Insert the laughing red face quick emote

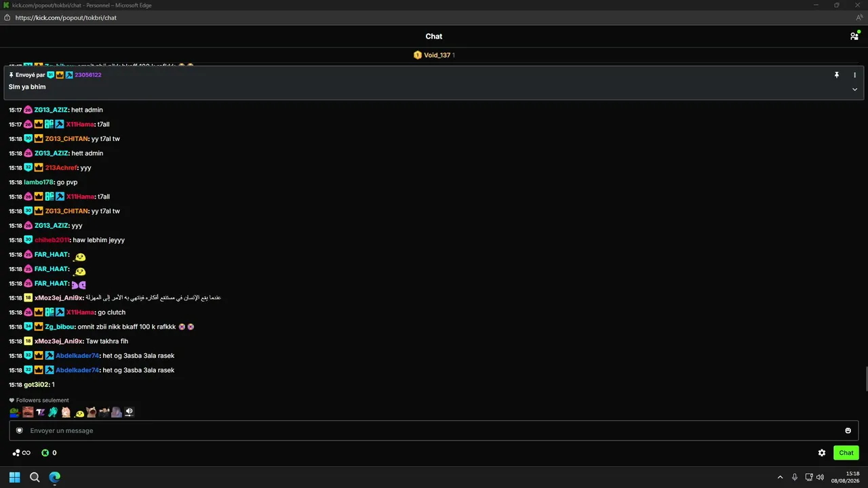point(28,412)
